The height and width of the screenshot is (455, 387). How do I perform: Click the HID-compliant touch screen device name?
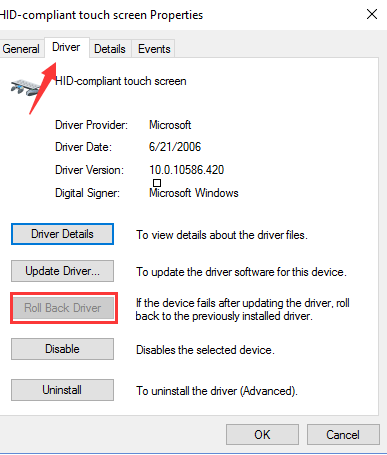121,81
